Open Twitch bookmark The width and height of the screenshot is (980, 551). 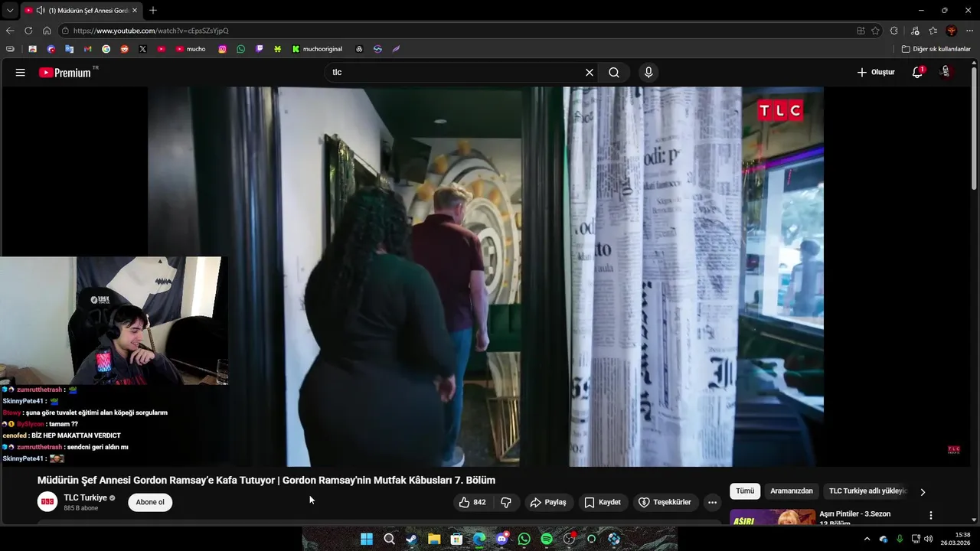259,49
